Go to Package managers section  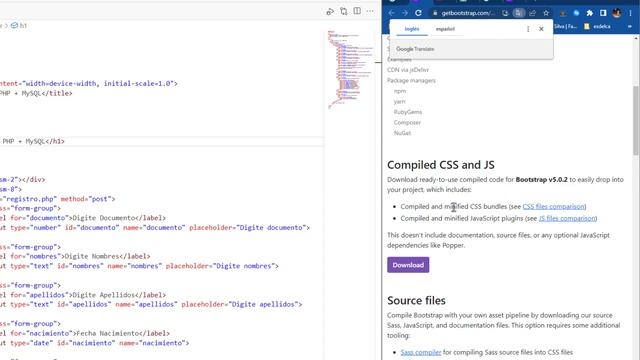click(x=411, y=80)
